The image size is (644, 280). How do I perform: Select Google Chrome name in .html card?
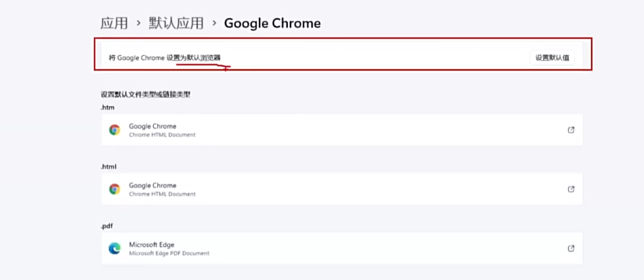coord(152,185)
